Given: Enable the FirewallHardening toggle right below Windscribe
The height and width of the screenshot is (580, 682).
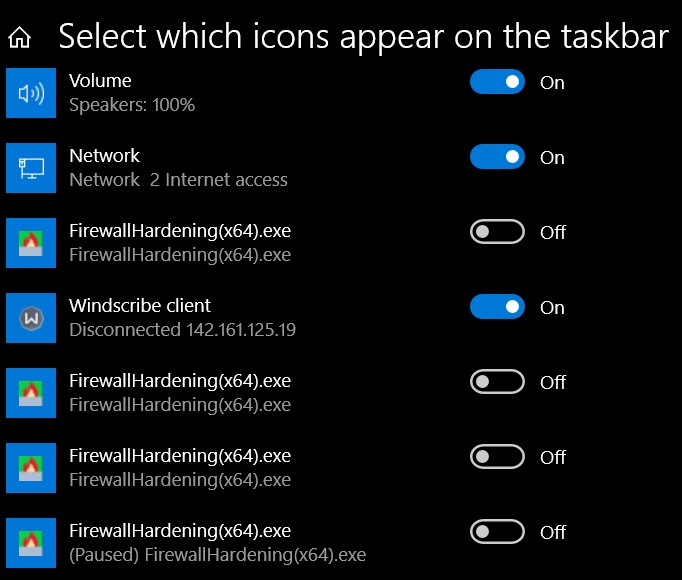Looking at the screenshot, I should coord(497,382).
